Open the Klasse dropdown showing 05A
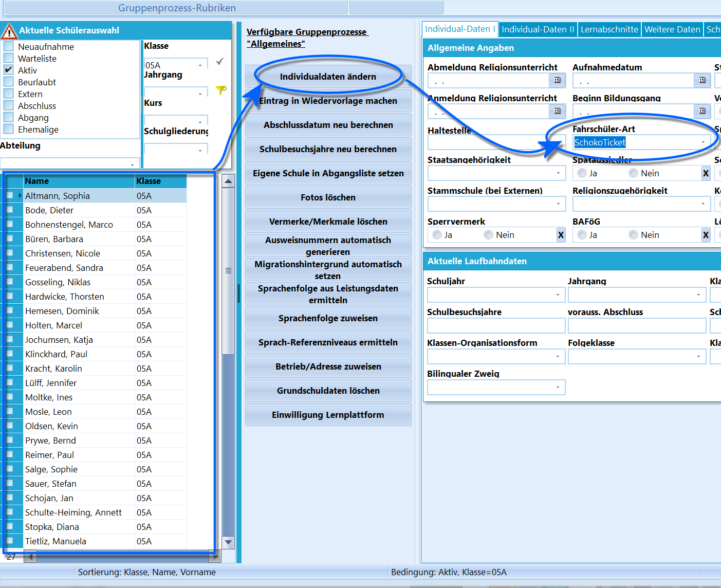 click(x=200, y=65)
